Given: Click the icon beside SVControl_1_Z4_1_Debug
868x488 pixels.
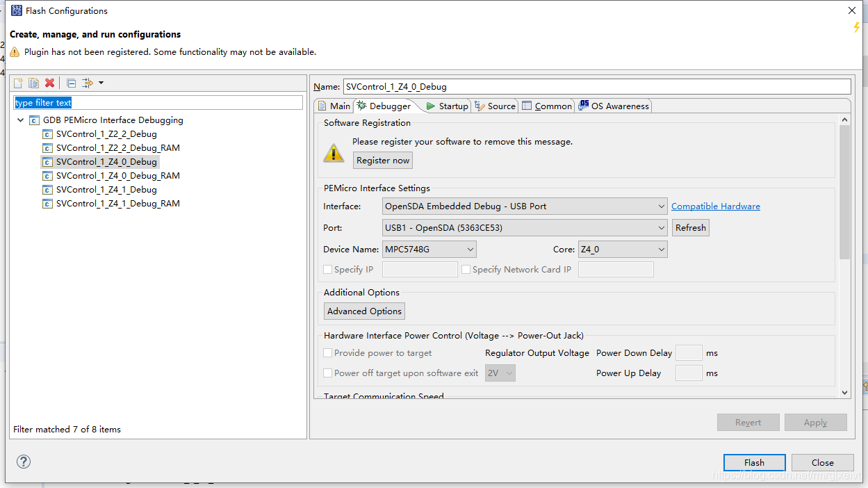Looking at the screenshot, I should click(x=47, y=189).
